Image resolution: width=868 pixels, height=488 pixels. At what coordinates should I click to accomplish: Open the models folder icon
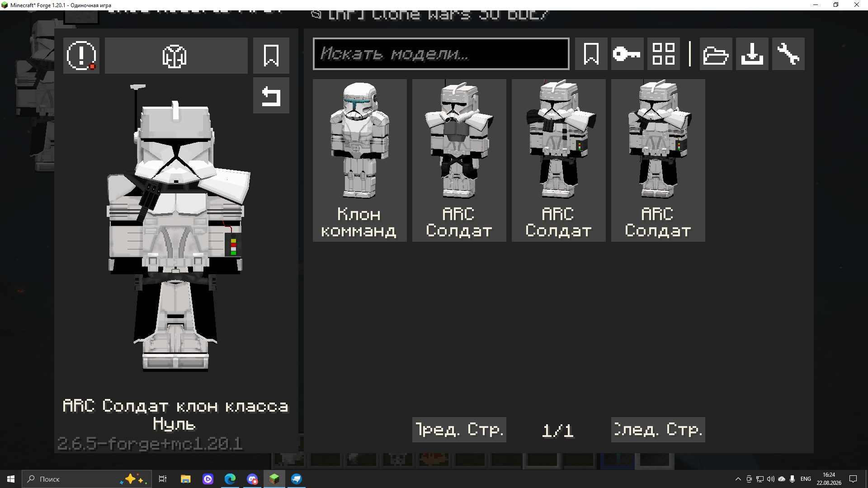[x=716, y=54]
